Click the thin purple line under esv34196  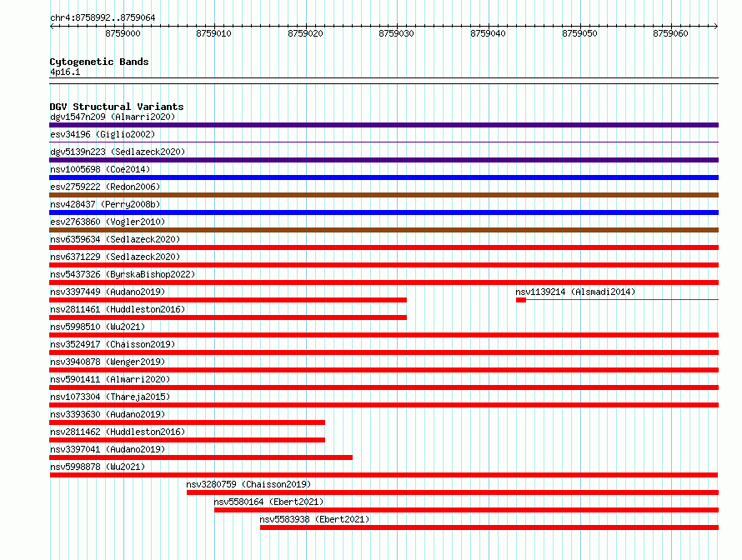[384, 142]
